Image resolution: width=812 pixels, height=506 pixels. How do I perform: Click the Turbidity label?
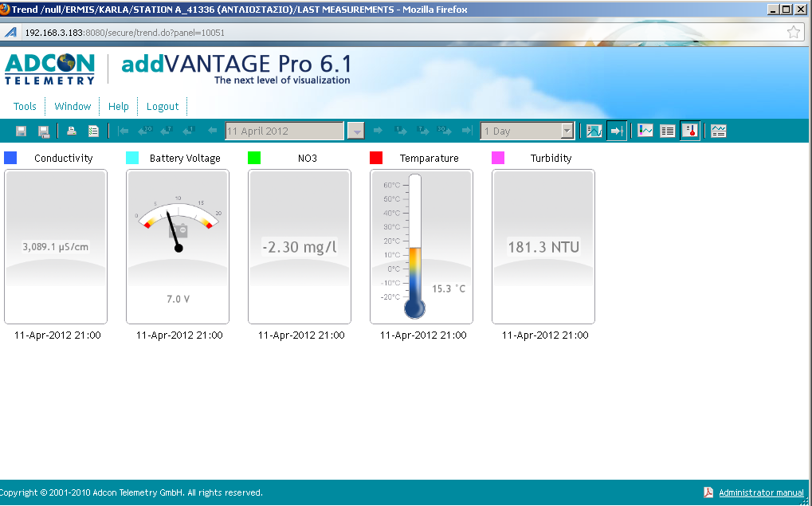coord(551,159)
